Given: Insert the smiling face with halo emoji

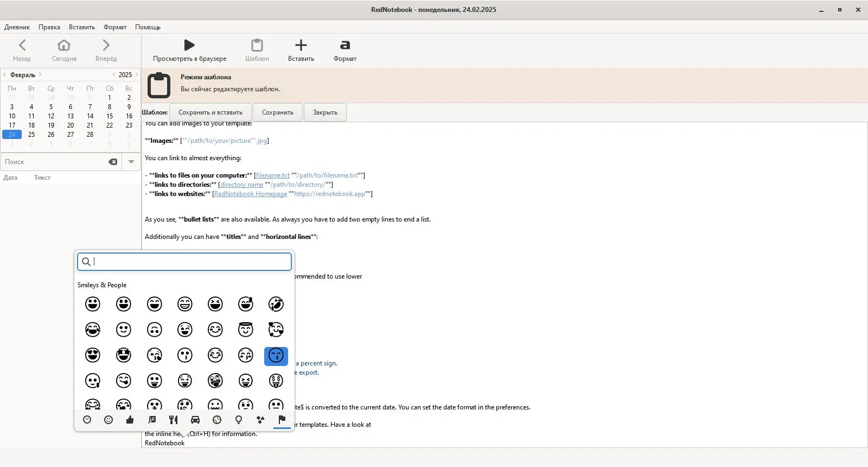Looking at the screenshot, I should point(246,330).
